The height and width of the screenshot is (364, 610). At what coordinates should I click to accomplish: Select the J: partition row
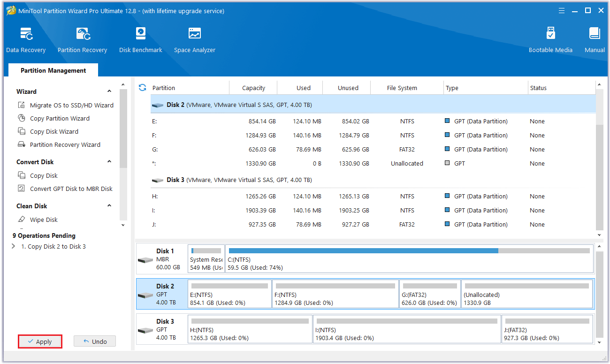(x=373, y=224)
